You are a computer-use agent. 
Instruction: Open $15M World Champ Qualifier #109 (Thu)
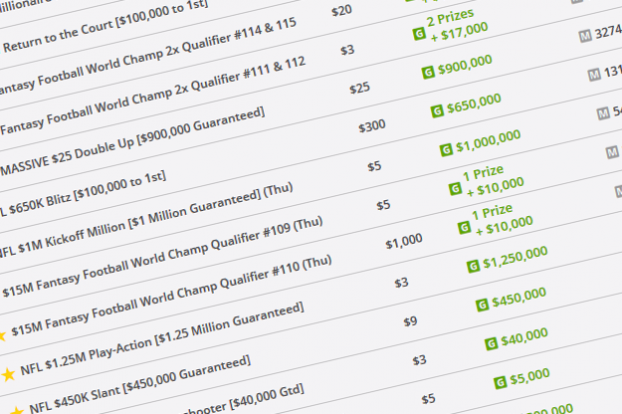point(162,257)
